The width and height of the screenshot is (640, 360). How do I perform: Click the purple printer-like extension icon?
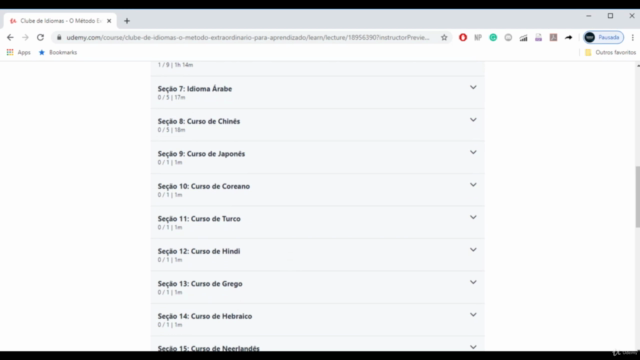538,38
